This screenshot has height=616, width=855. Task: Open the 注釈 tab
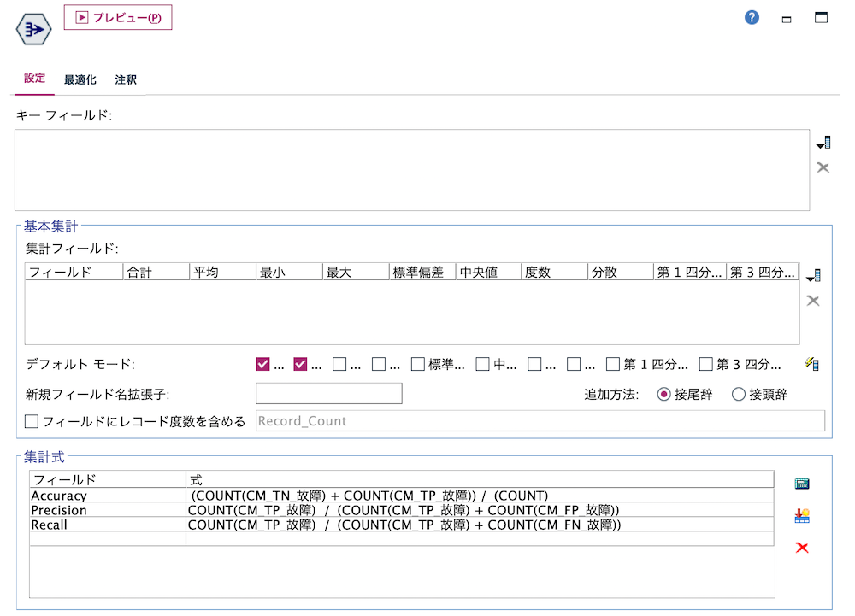coord(125,79)
